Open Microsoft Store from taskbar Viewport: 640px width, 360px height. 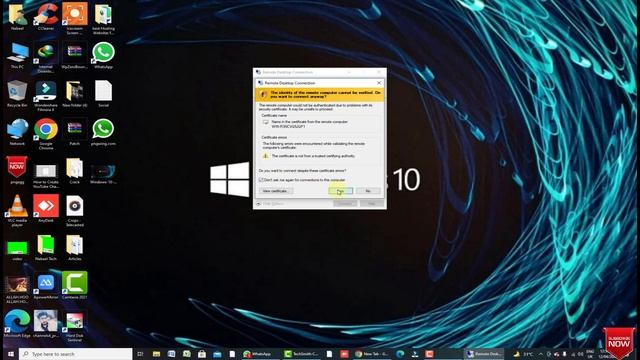pyautogui.click(x=202, y=354)
